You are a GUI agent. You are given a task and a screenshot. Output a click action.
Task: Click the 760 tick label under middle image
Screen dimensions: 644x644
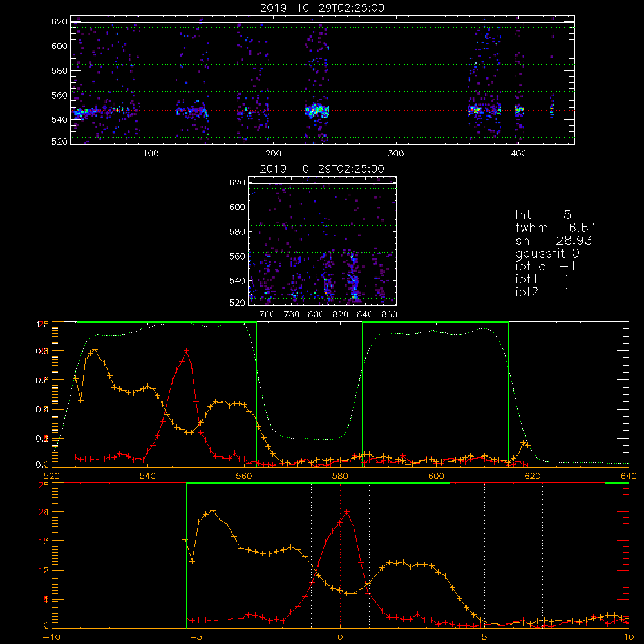click(x=267, y=314)
